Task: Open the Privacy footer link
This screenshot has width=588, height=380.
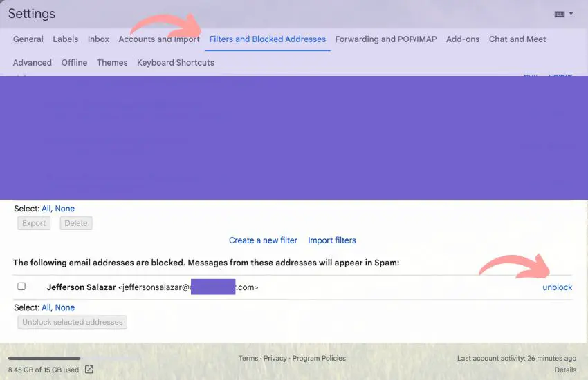Action: point(275,359)
